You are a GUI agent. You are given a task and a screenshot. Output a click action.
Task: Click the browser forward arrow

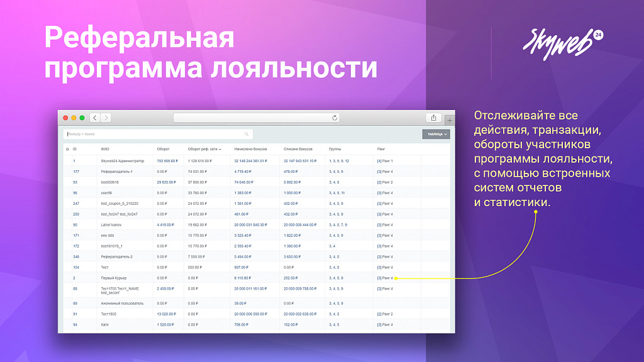(x=105, y=118)
